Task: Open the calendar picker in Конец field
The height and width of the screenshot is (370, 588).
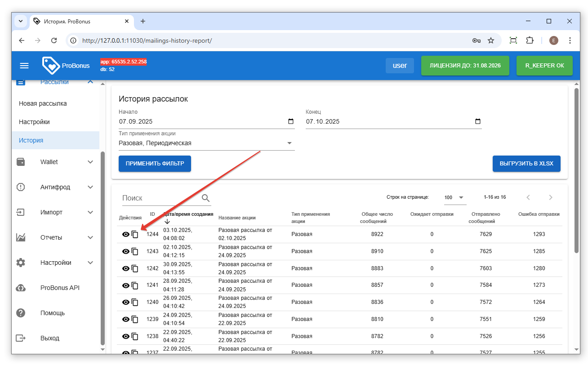Action: [477, 121]
